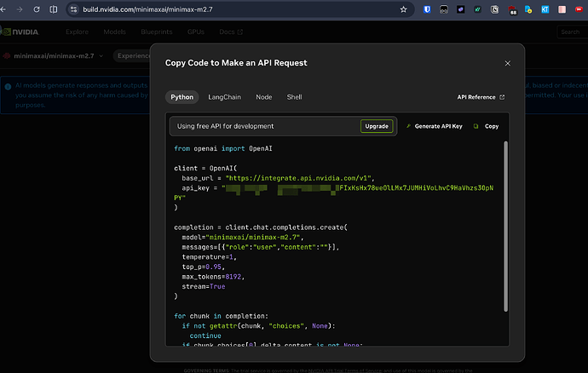588x373 pixels.
Task: Open the Bitwarden shield extension
Action: [427, 9]
